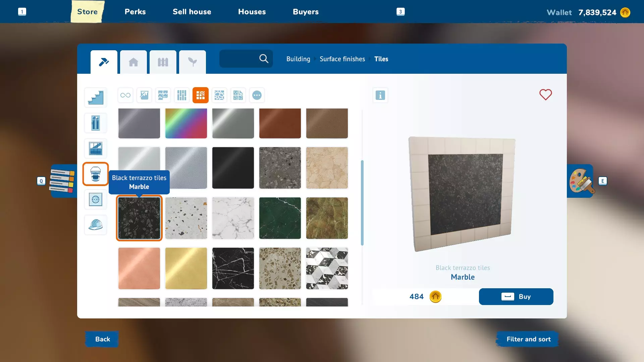This screenshot has height=362, width=644.
Task: Open the task list panel icon
Action: pos(62,181)
